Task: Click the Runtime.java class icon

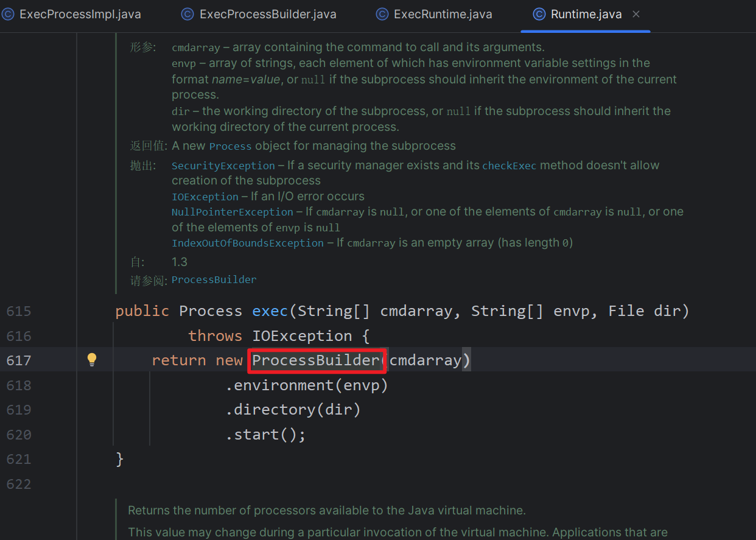Action: coord(539,14)
